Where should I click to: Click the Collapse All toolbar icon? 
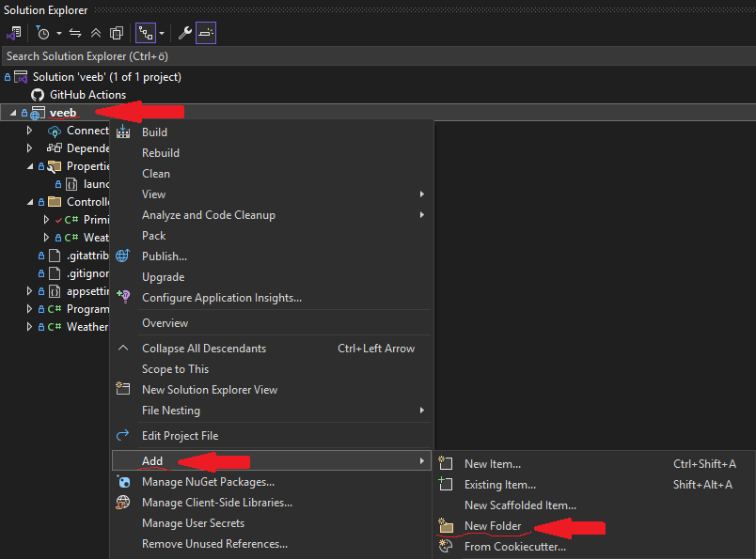(x=95, y=33)
